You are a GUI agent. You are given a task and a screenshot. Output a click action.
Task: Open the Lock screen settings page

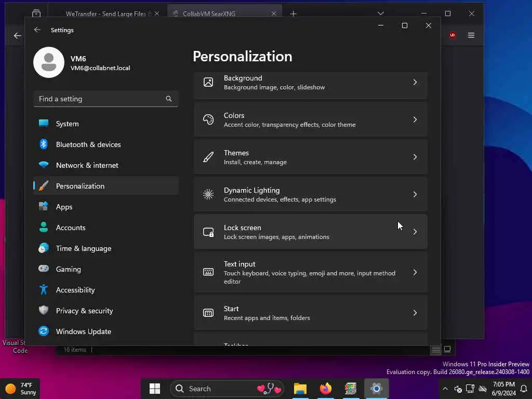coord(311,232)
